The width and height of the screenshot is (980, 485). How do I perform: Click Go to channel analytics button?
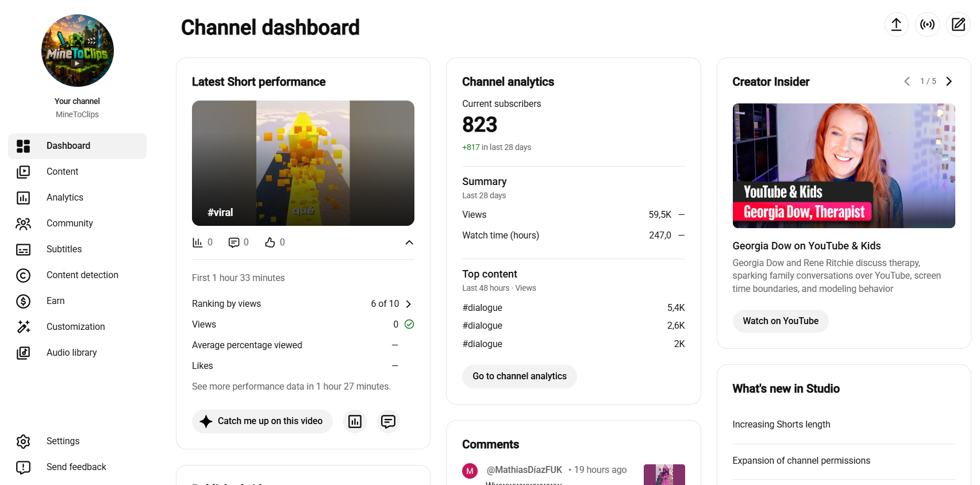[x=520, y=376]
